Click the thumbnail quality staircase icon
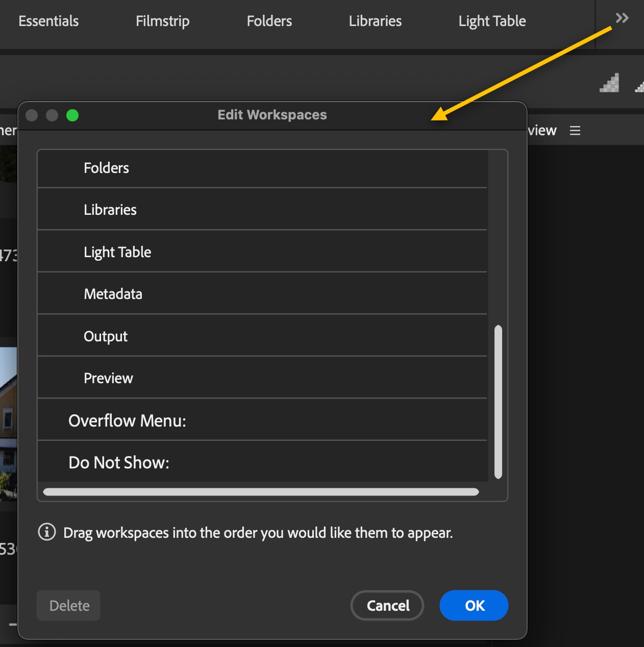 609,83
